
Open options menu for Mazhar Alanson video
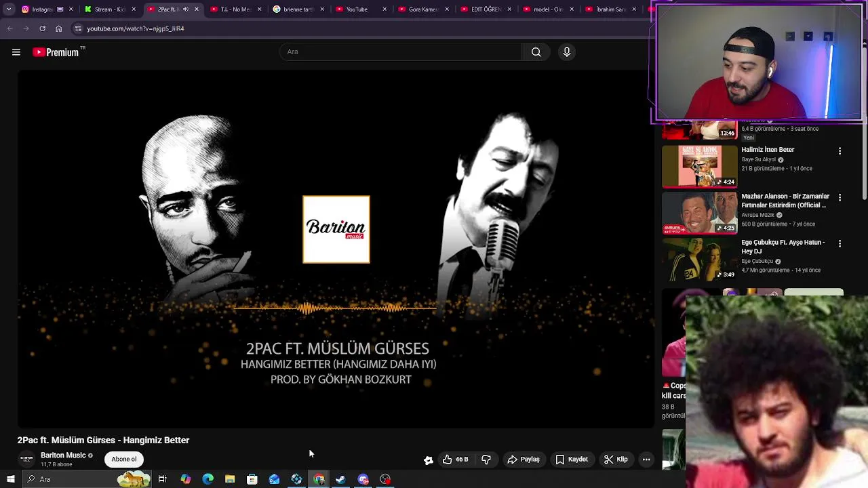coord(840,197)
